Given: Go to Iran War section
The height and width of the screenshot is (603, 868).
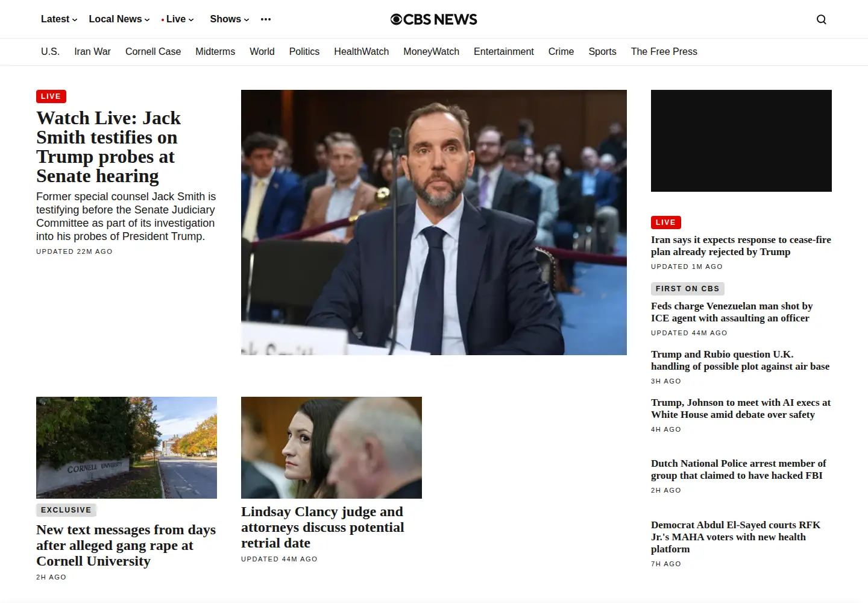Looking at the screenshot, I should tap(92, 52).
